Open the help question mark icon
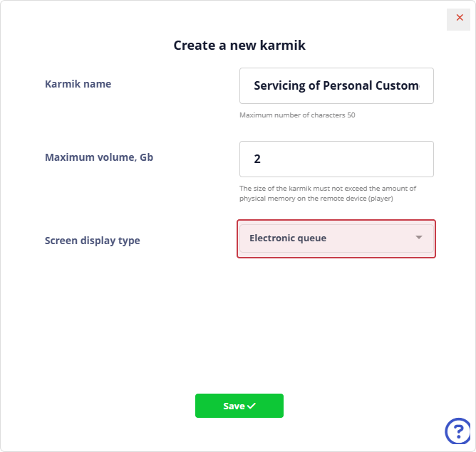 coord(457,431)
